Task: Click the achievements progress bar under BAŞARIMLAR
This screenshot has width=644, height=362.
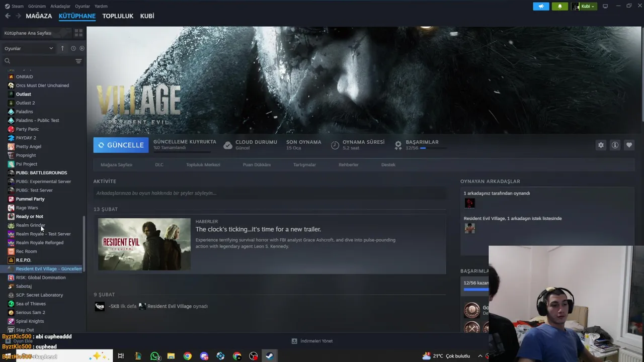Action: [x=433, y=148]
